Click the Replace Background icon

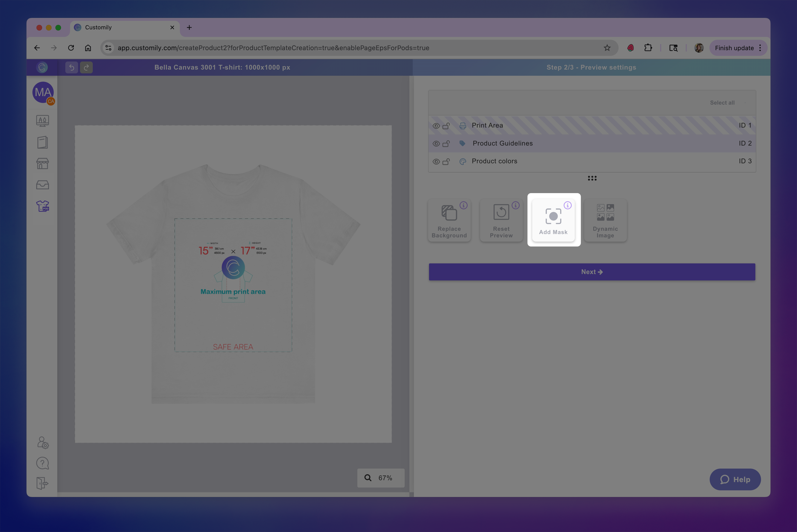[x=449, y=213]
